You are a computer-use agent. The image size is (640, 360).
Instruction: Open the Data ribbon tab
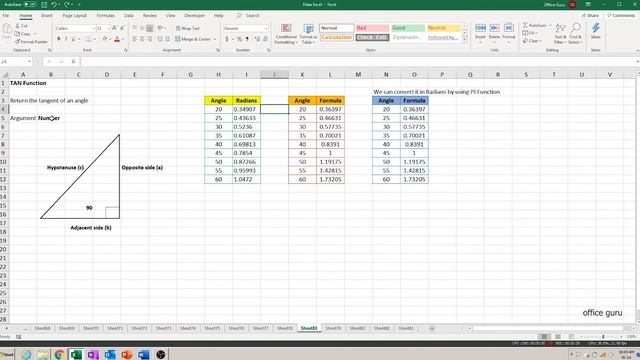(129, 16)
